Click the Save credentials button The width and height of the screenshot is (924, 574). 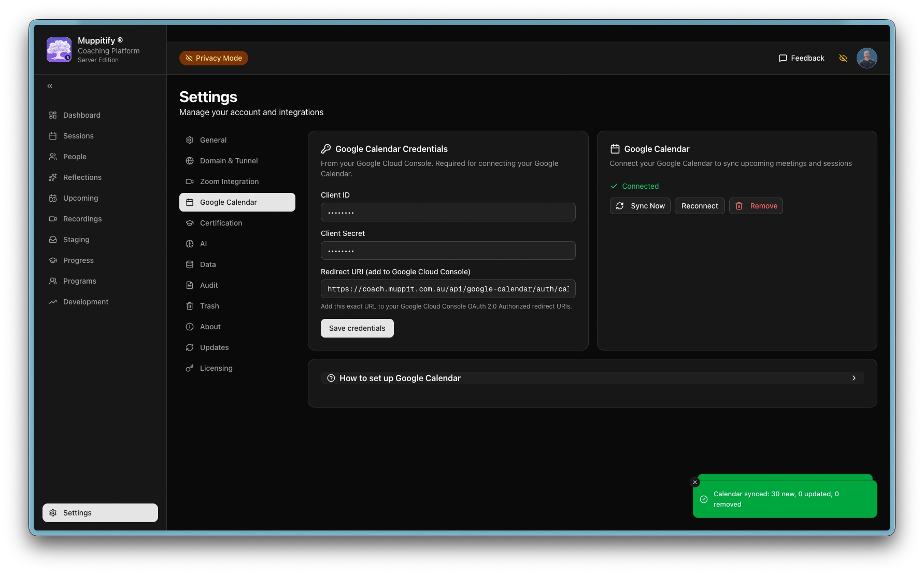point(357,328)
